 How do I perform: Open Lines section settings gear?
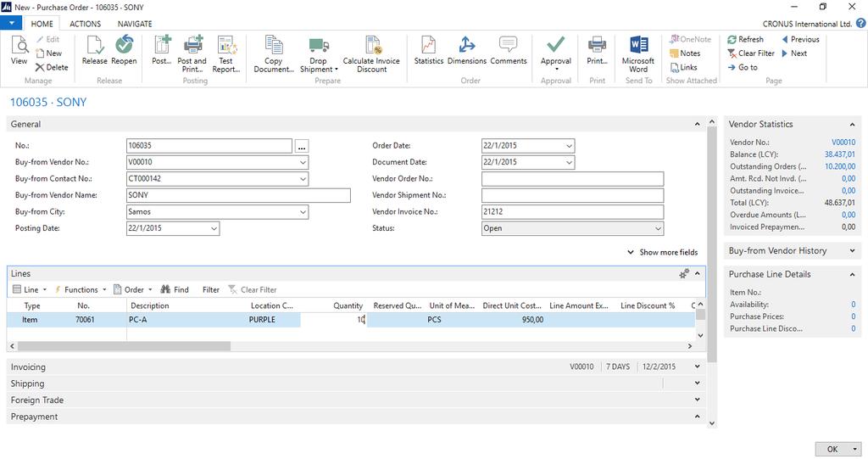click(x=684, y=273)
